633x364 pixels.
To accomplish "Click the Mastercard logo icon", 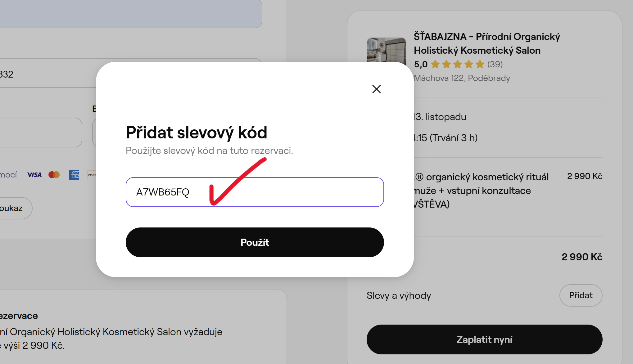I will coord(54,175).
